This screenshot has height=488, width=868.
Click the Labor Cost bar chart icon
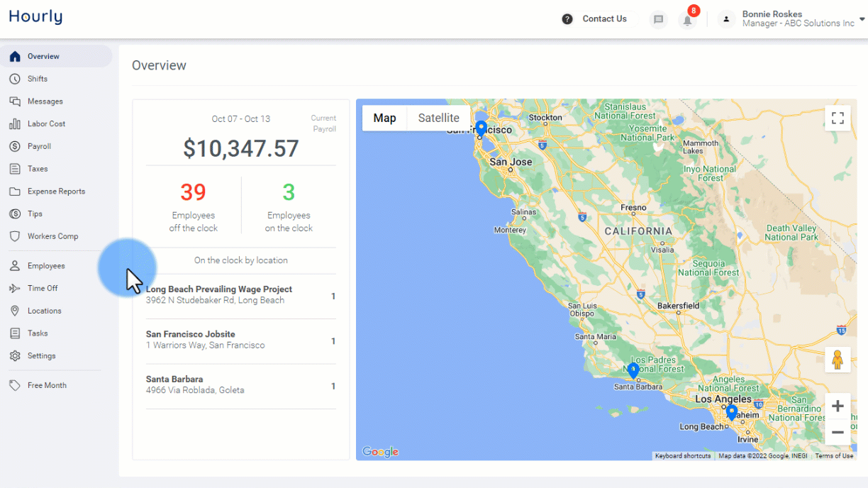(15, 124)
